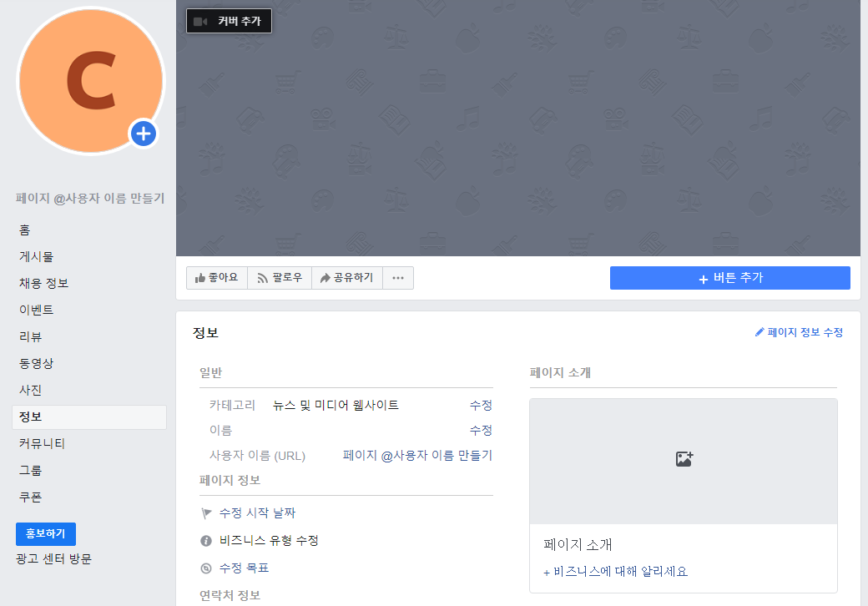Screen dimensions: 868x606
Task: Select 홈 in the sidebar menu
Action: (x=25, y=230)
